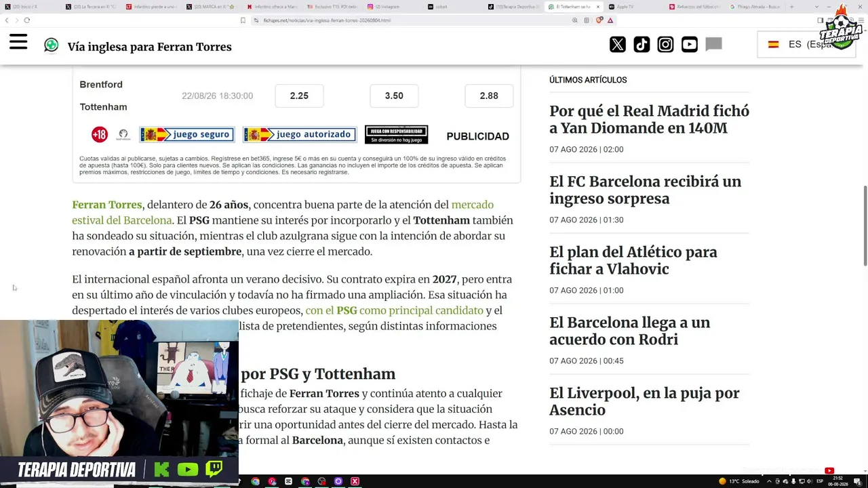Switch to the 'Exclusivo T13' browser tab
This screenshot has height=488, width=868.
(333, 7)
